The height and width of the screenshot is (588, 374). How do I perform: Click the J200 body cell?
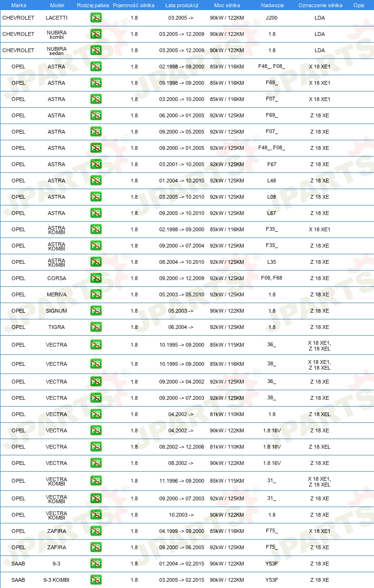272,18
